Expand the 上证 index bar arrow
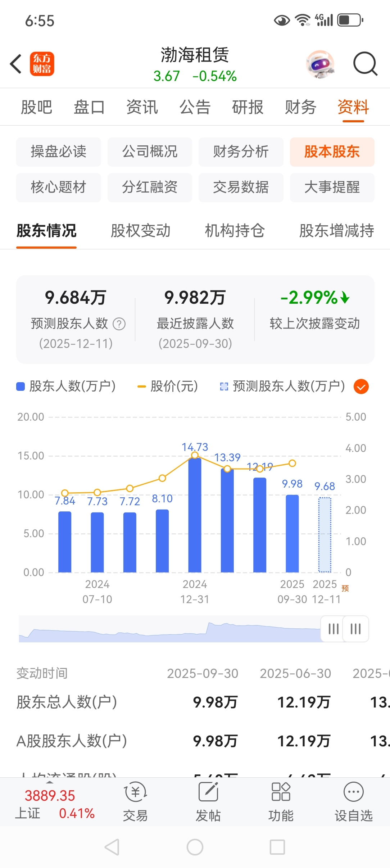The image size is (390, 868). (50, 783)
